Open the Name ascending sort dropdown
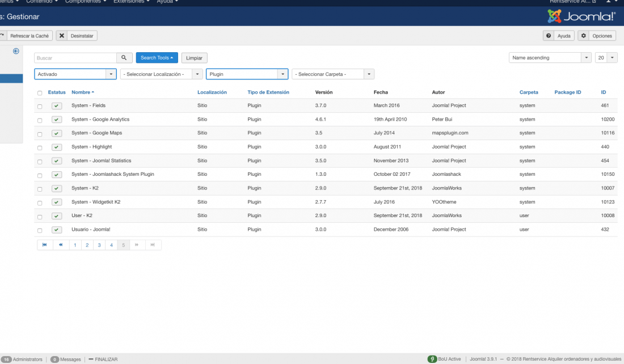The image size is (624, 364). pyautogui.click(x=550, y=58)
